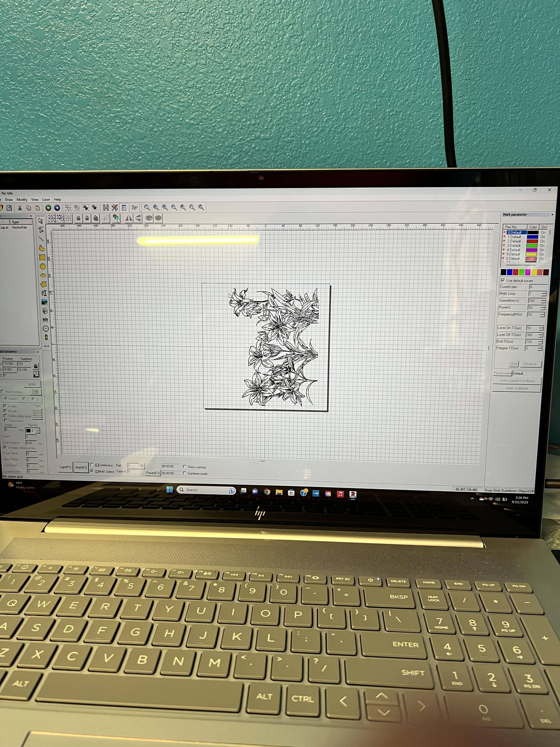Click the Cut scissors icon
The height and width of the screenshot is (747, 560).
point(20,208)
